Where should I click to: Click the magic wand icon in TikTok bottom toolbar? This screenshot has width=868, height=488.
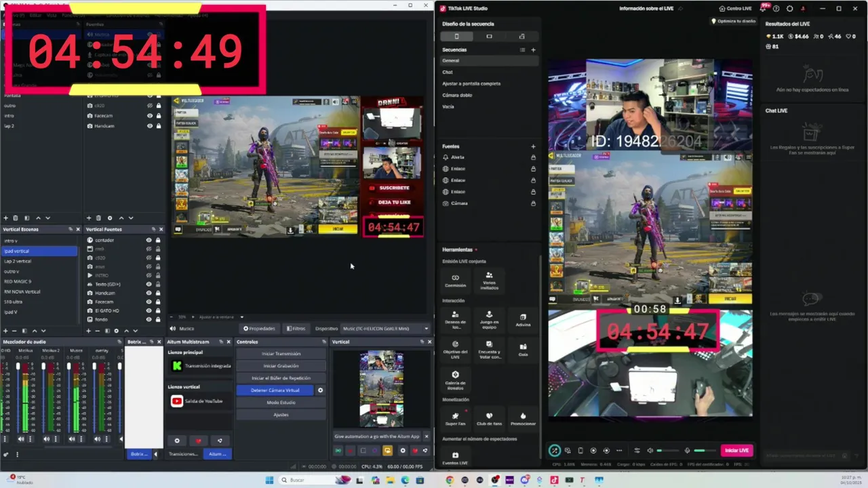555,451
